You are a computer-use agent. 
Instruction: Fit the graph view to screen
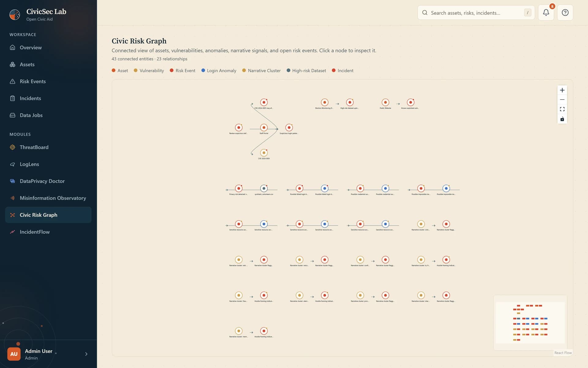pyautogui.click(x=562, y=109)
